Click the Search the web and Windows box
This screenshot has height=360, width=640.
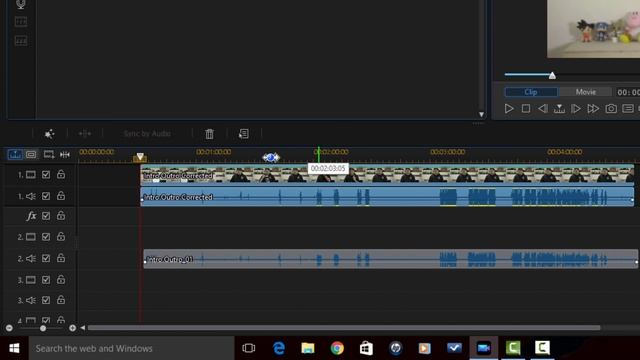131,348
